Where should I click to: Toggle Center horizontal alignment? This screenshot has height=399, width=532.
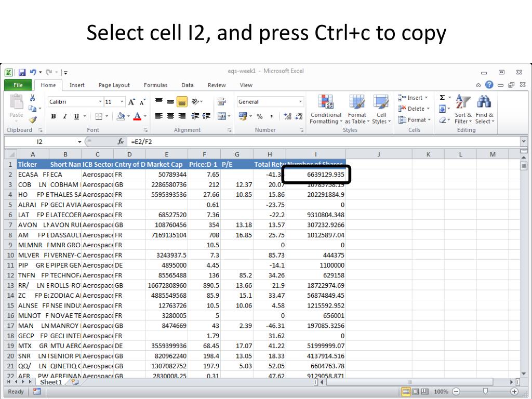point(170,116)
